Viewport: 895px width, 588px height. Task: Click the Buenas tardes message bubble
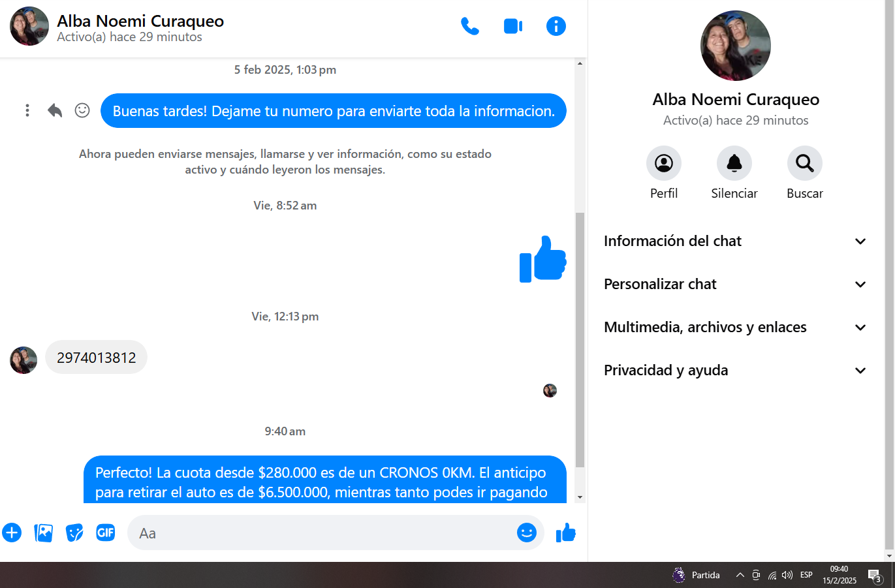(334, 111)
